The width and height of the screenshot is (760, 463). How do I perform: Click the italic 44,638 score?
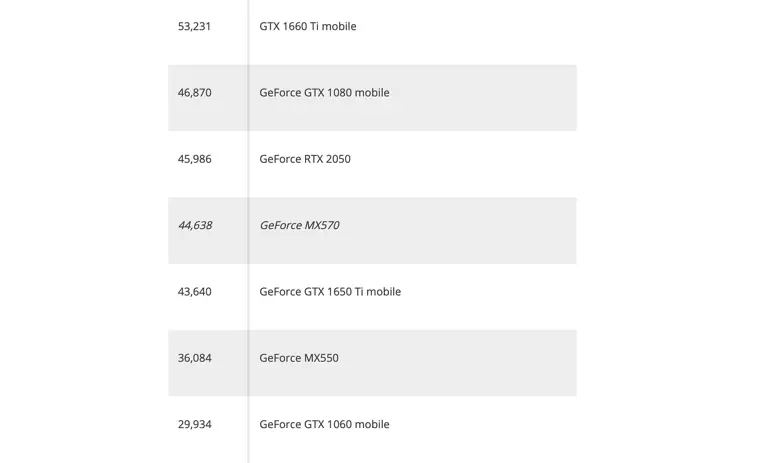coord(194,226)
